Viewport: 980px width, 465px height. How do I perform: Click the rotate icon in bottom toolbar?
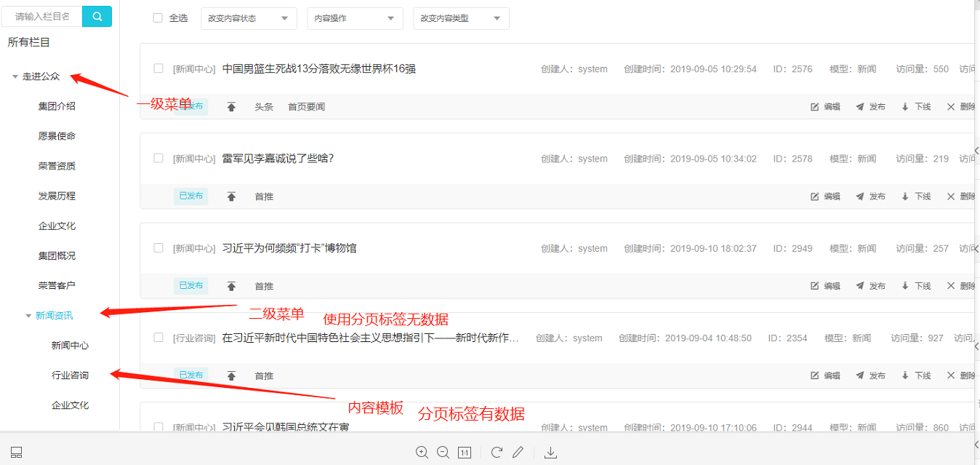pyautogui.click(x=497, y=452)
